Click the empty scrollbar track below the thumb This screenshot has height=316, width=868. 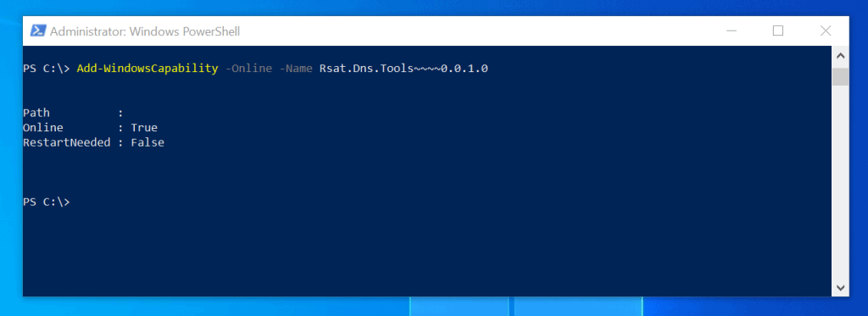tap(840, 183)
